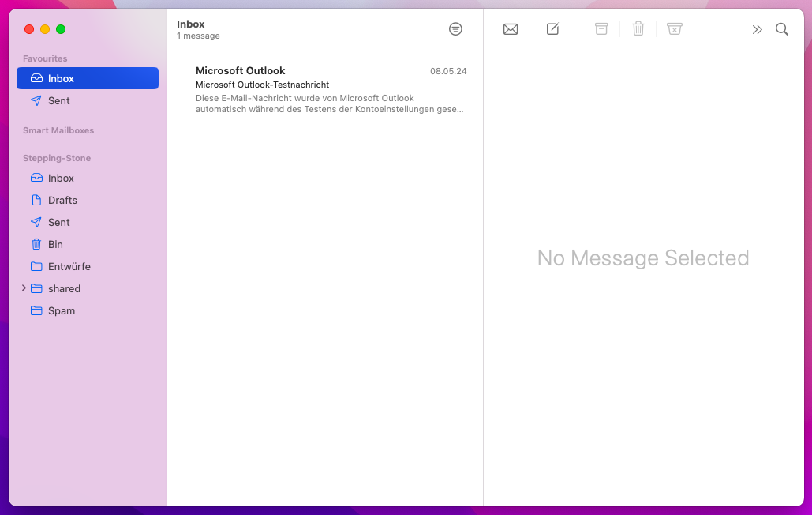Screen dimensions: 812x515
Task: Select Inbox under Favourites
Action: pos(87,78)
